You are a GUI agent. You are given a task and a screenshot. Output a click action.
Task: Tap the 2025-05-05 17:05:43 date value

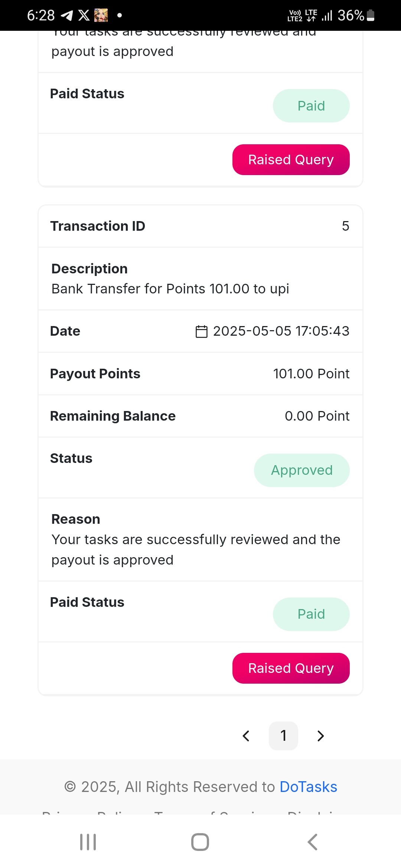(x=281, y=331)
